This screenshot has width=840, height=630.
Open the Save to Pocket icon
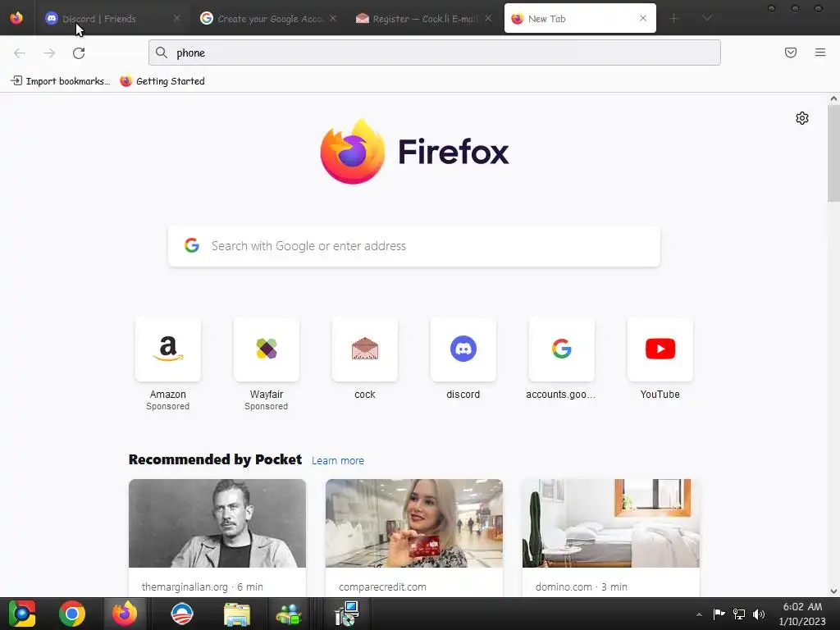[x=791, y=52]
